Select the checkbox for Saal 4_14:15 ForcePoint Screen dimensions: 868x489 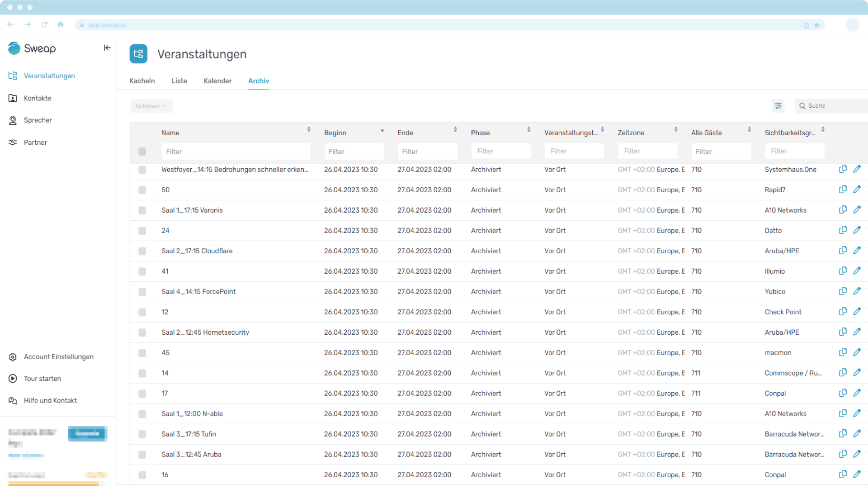142,292
